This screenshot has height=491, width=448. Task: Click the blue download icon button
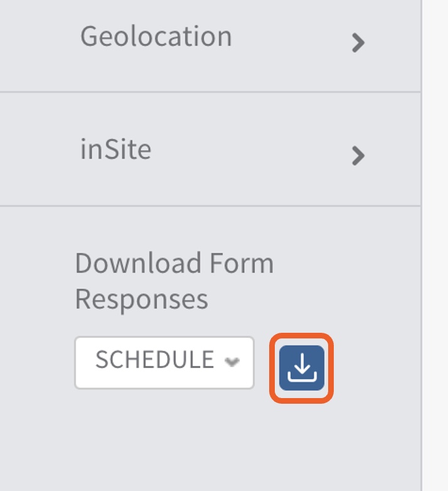click(x=302, y=368)
